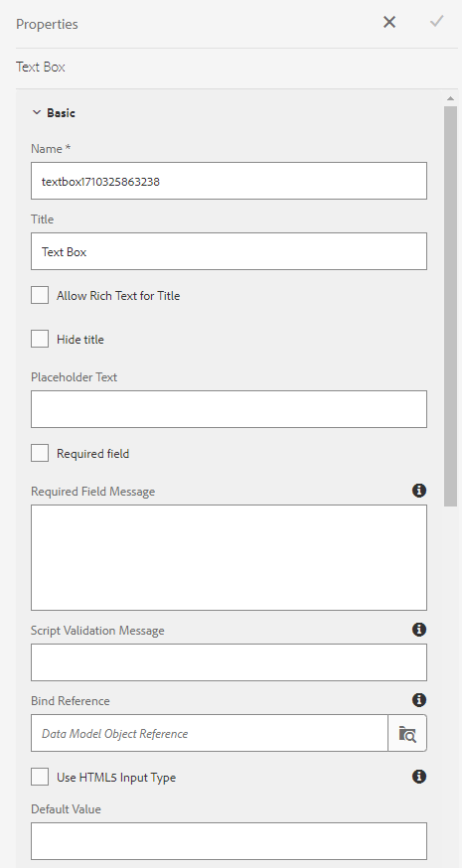Click the Default Value label
The width and height of the screenshot is (462, 868).
tap(66, 808)
